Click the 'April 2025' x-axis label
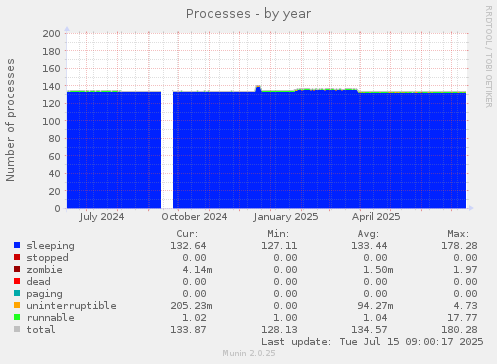Screen dimensions: 497x364 click(376, 217)
